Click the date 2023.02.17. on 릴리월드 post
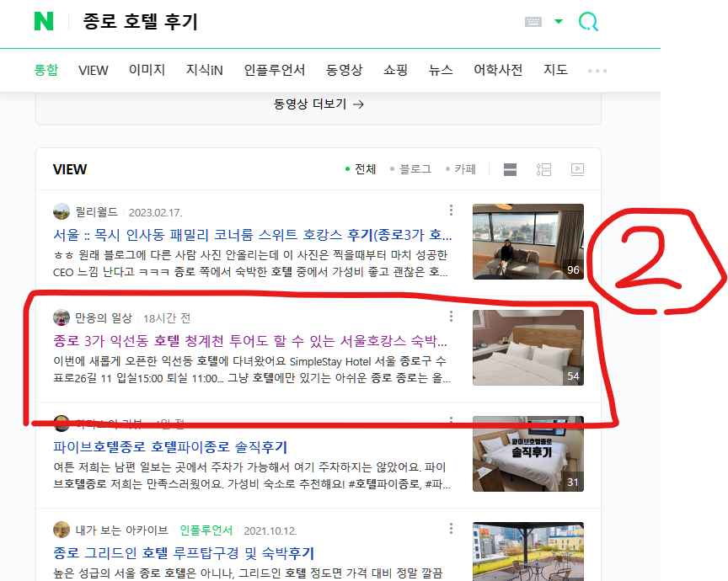The width and height of the screenshot is (728, 581). tap(156, 212)
